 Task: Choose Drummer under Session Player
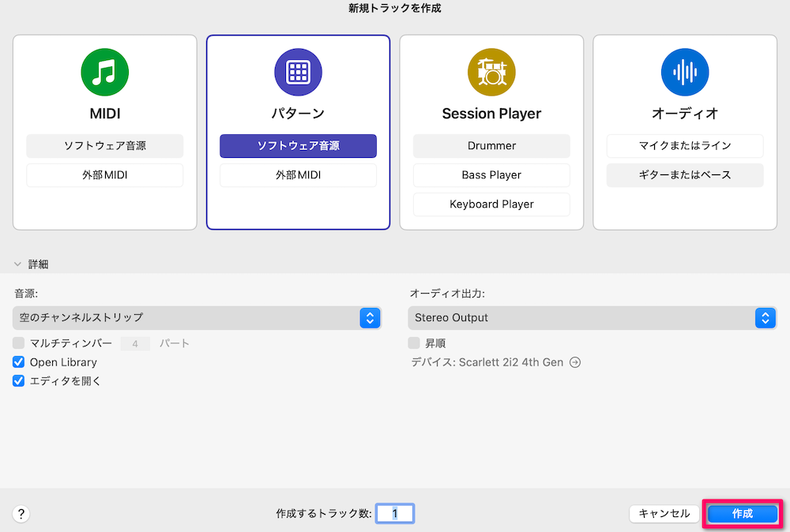491,146
